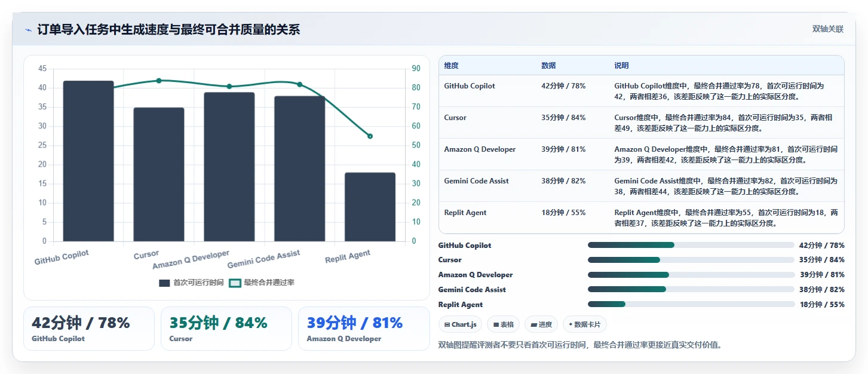Click the sparkle icon in 数据卡片 tag
868x374 pixels.
click(571, 325)
